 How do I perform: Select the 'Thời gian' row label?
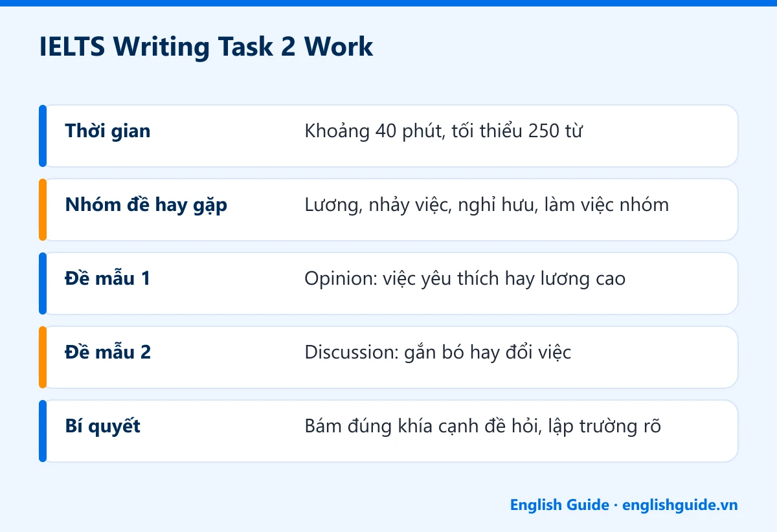(x=107, y=131)
